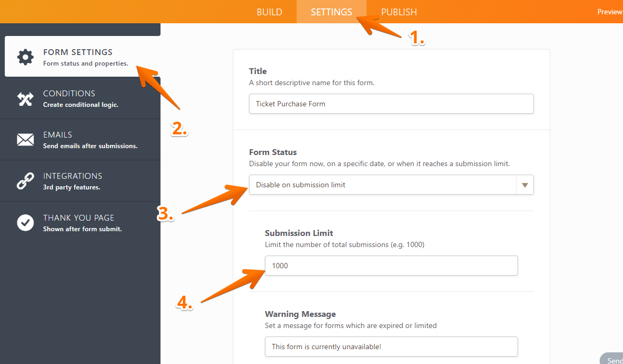Switch to the BUILD tab
The height and width of the screenshot is (364, 623).
tap(269, 12)
